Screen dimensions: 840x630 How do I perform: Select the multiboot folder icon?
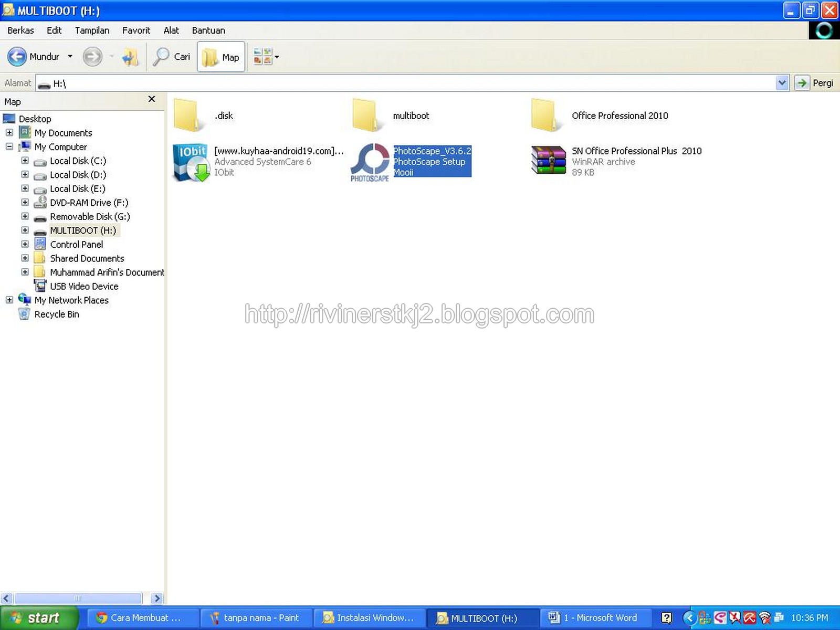(x=367, y=114)
